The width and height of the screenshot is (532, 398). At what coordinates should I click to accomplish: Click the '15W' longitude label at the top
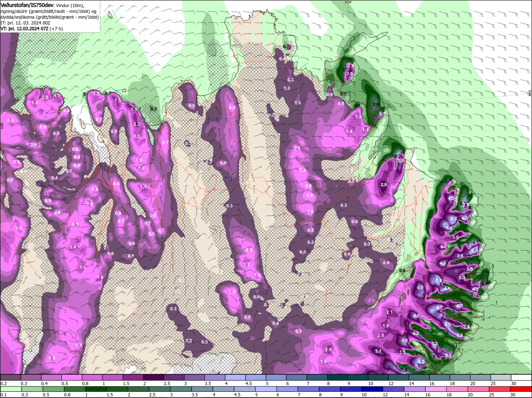pyautogui.click(x=348, y=2)
